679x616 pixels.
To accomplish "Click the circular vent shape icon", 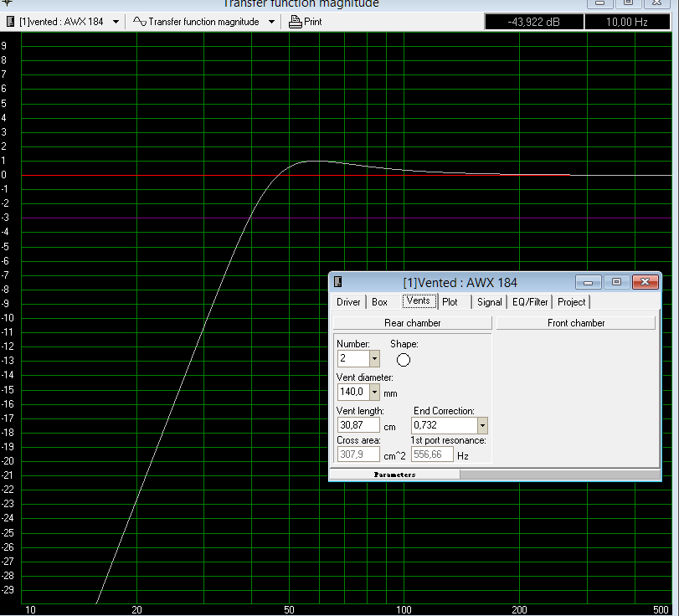I will (x=404, y=360).
